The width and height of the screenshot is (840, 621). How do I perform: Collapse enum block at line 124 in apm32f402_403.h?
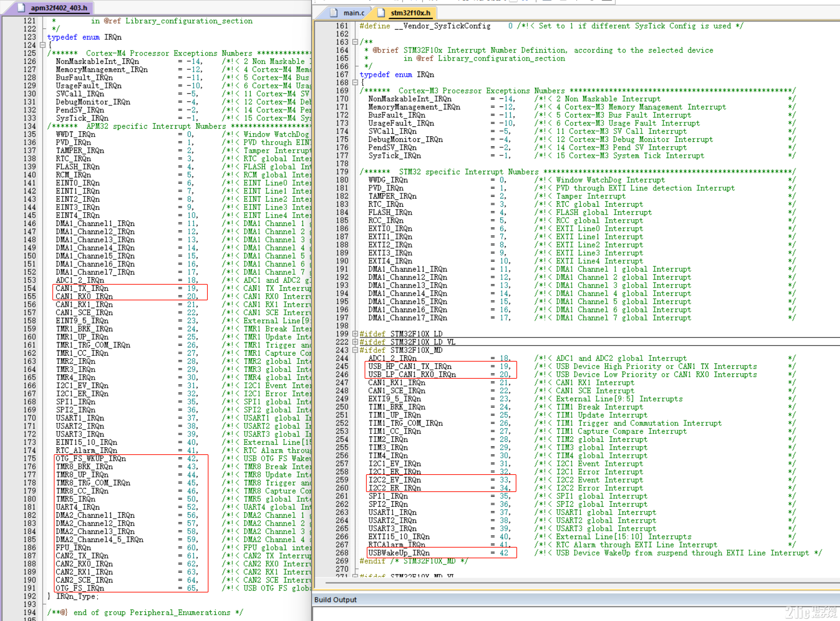tap(42, 45)
